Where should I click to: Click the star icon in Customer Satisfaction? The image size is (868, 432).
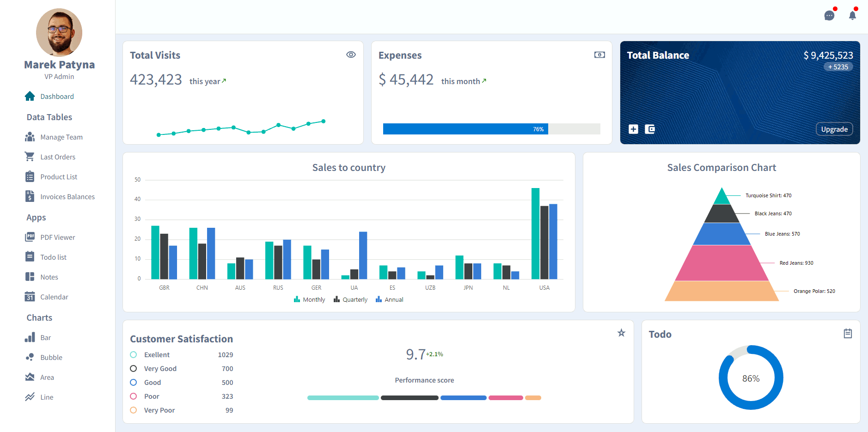(621, 333)
